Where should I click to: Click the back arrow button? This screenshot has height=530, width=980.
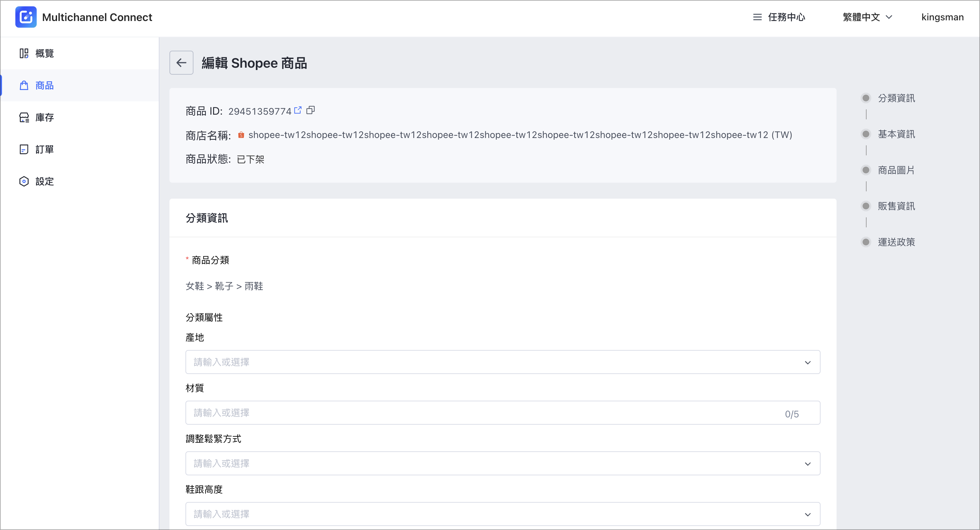click(181, 63)
